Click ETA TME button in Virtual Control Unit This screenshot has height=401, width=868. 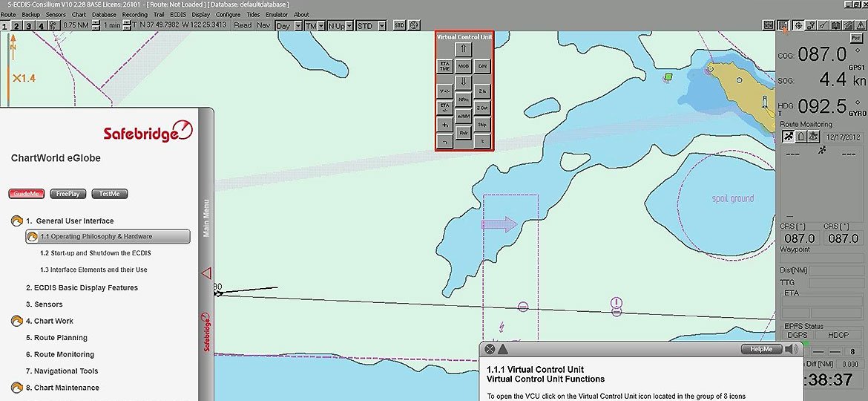pos(444,66)
